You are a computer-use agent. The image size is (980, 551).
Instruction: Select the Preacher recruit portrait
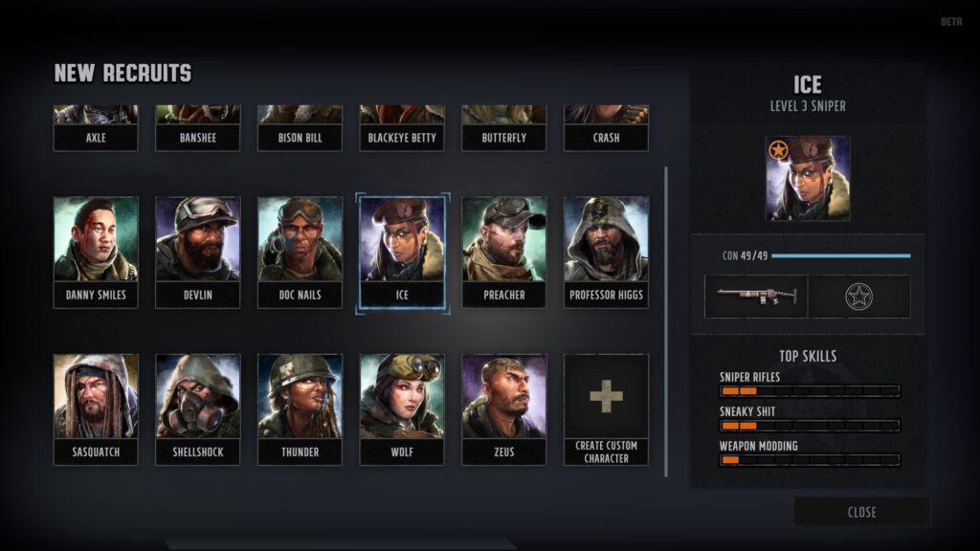click(503, 253)
